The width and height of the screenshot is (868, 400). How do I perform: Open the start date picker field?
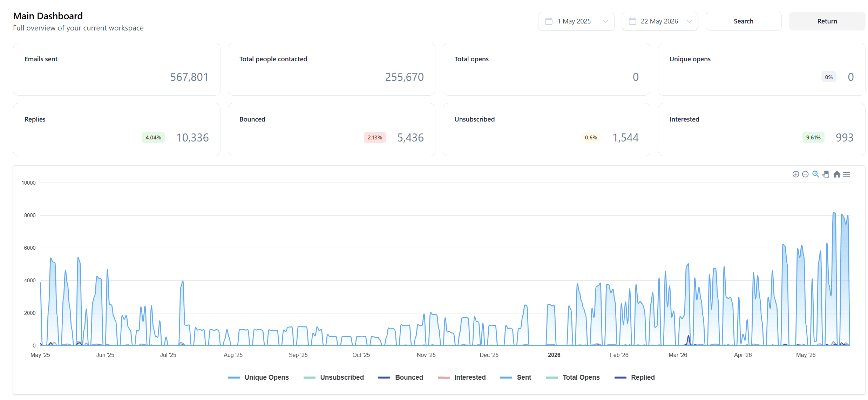click(x=576, y=21)
